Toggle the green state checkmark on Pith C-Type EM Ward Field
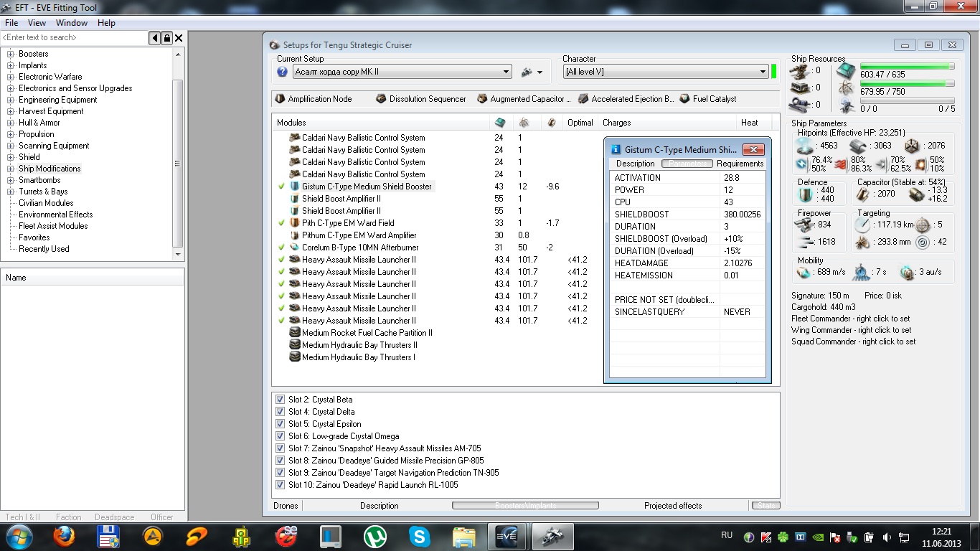 [x=282, y=223]
